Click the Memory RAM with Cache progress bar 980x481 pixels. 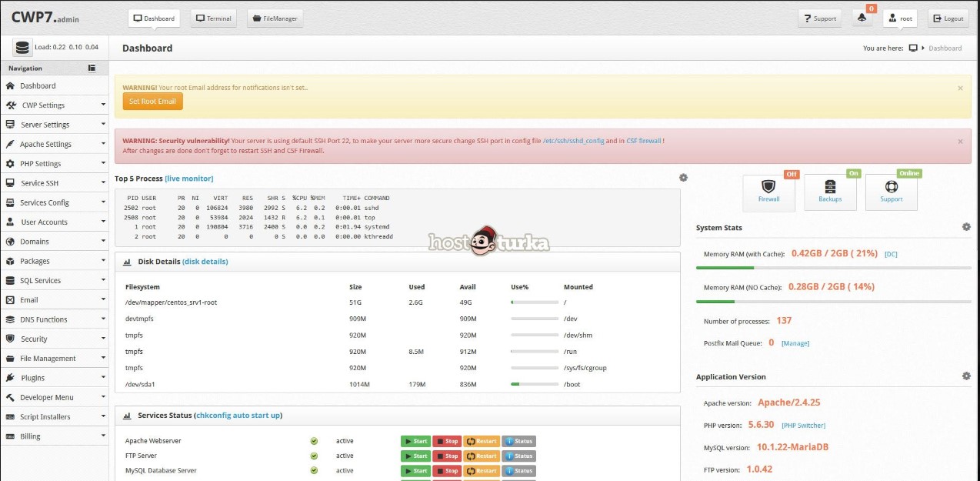pos(833,268)
